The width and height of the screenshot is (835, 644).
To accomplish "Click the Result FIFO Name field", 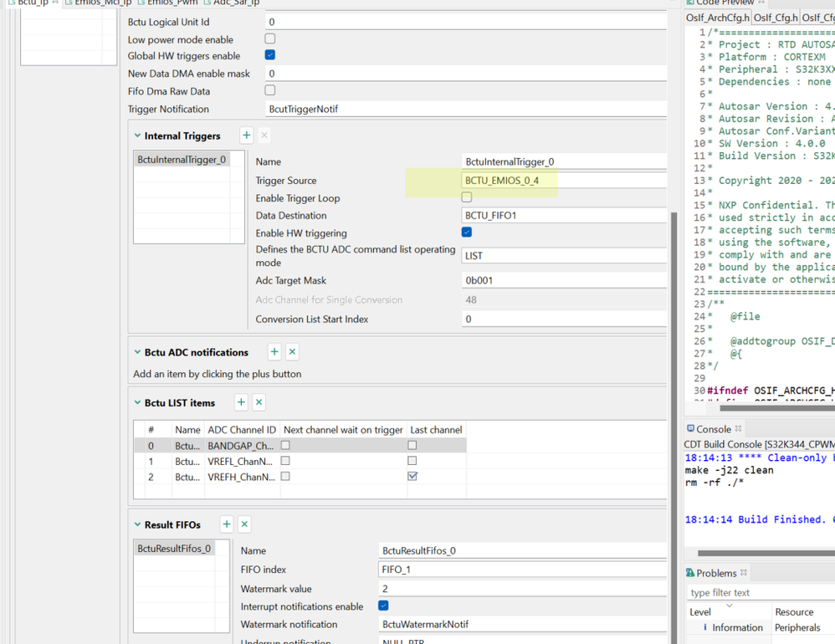I will tap(522, 550).
